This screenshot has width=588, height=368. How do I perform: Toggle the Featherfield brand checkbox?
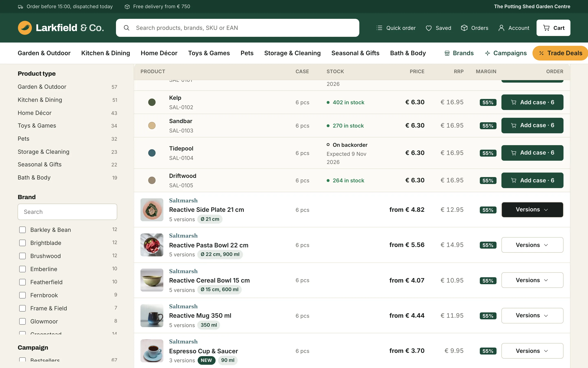click(x=22, y=282)
